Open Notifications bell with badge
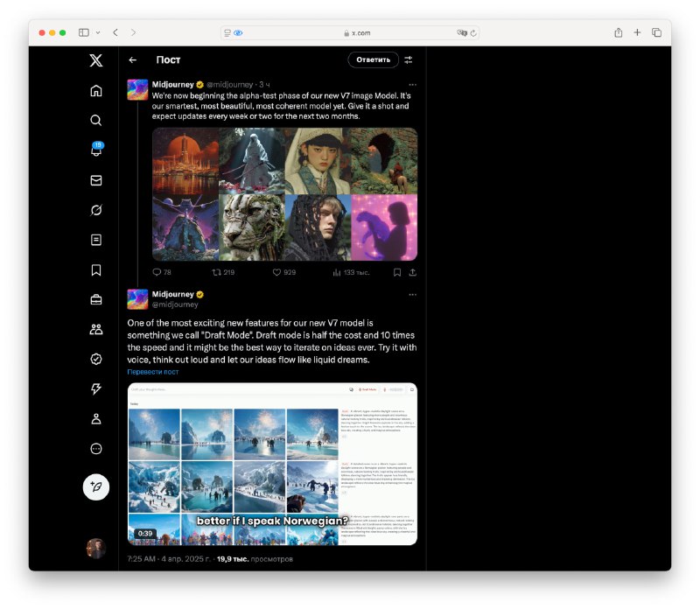Screen dimensions: 700x609 (x=96, y=150)
